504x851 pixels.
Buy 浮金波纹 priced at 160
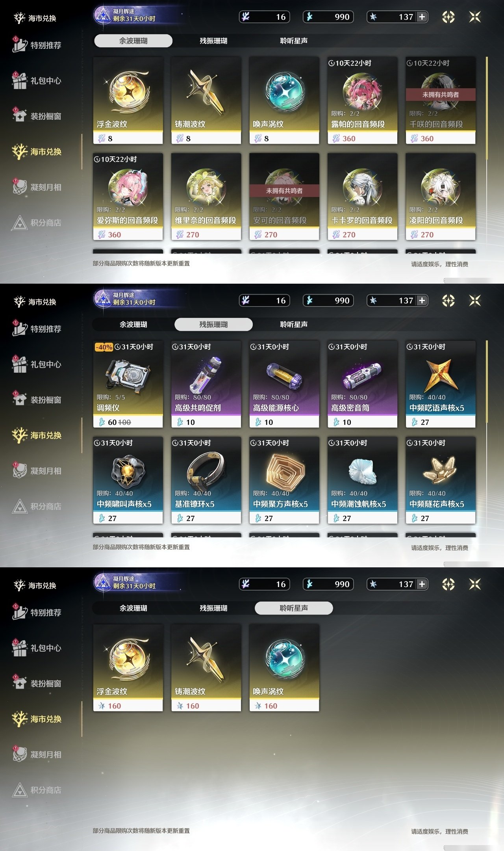(x=128, y=668)
